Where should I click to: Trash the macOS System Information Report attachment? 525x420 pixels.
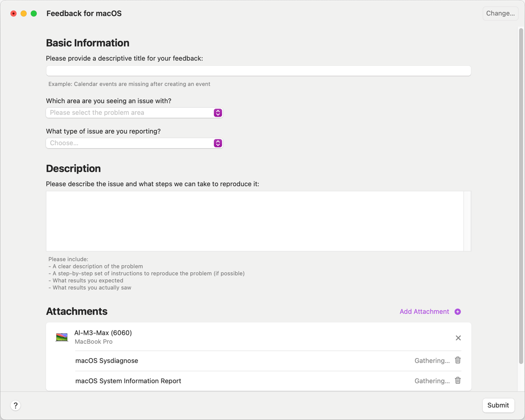[x=458, y=381]
